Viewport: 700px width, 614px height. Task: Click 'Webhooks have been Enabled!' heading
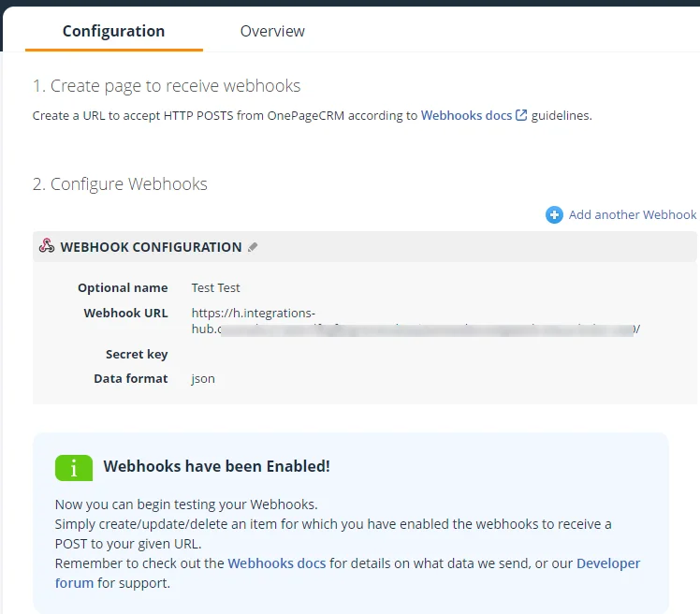[216, 466]
